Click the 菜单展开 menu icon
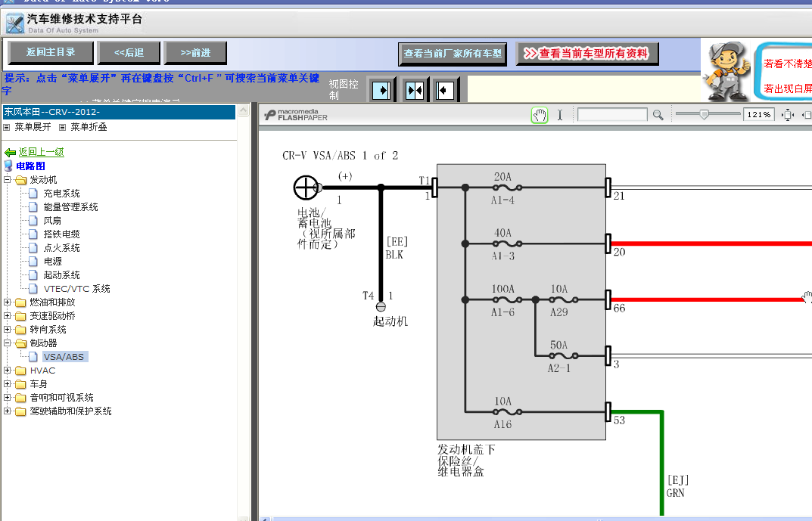The height and width of the screenshot is (521, 812). (x=7, y=127)
